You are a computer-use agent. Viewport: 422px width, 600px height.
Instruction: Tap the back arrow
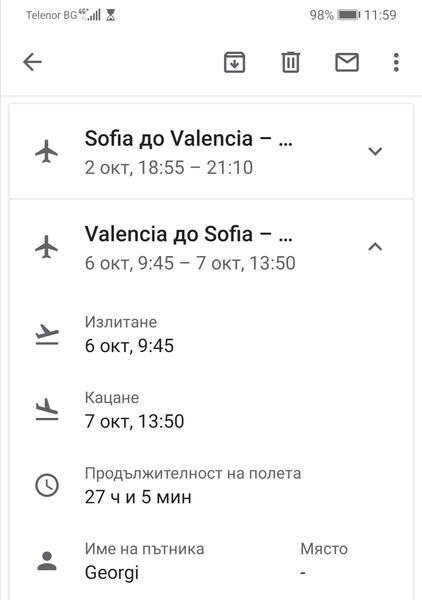tap(32, 62)
